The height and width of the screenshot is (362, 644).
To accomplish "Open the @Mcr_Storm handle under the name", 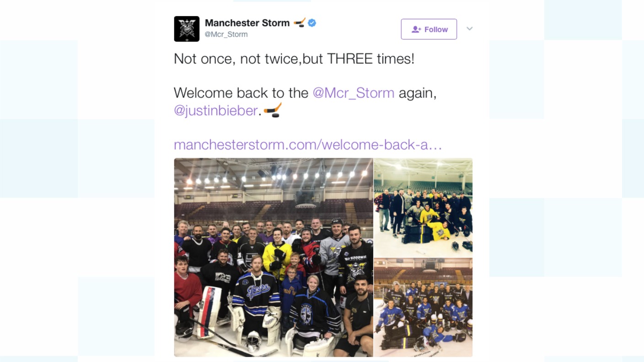I will (x=226, y=34).
